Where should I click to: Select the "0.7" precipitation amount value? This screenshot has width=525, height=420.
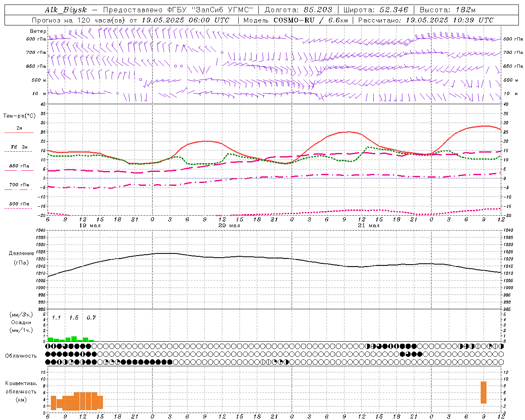point(91,318)
